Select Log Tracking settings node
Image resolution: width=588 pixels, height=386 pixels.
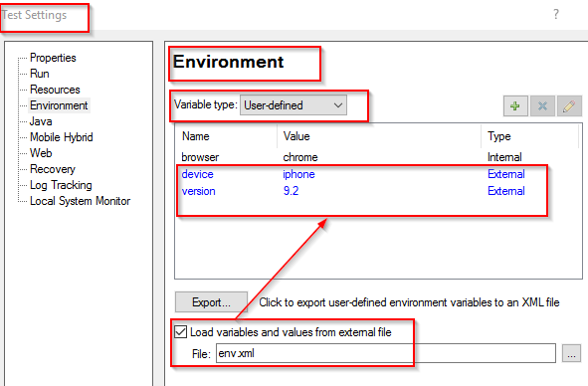click(61, 185)
